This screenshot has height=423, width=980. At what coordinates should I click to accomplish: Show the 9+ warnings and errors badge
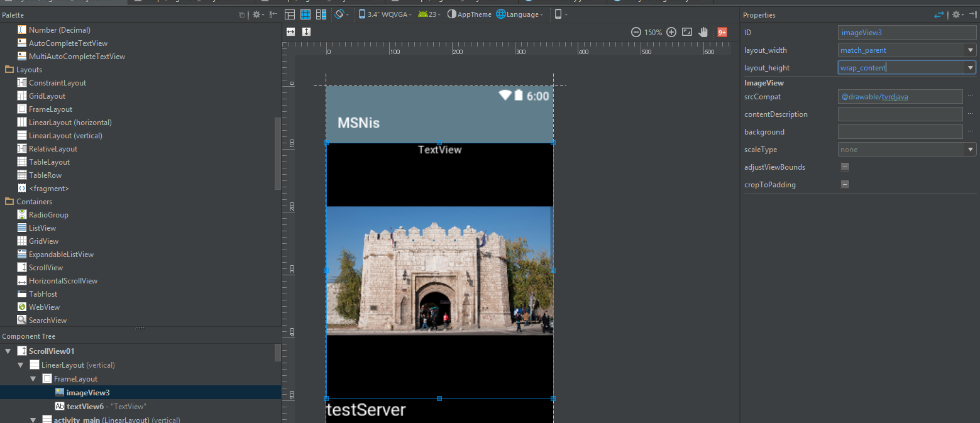[x=722, y=32]
